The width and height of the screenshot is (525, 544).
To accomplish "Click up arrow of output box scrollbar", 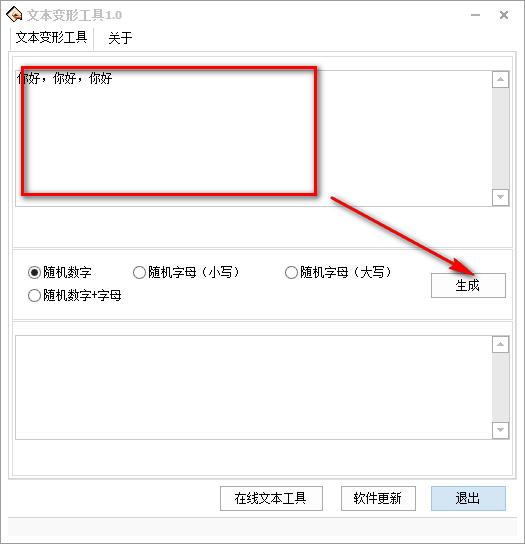I will pyautogui.click(x=500, y=344).
